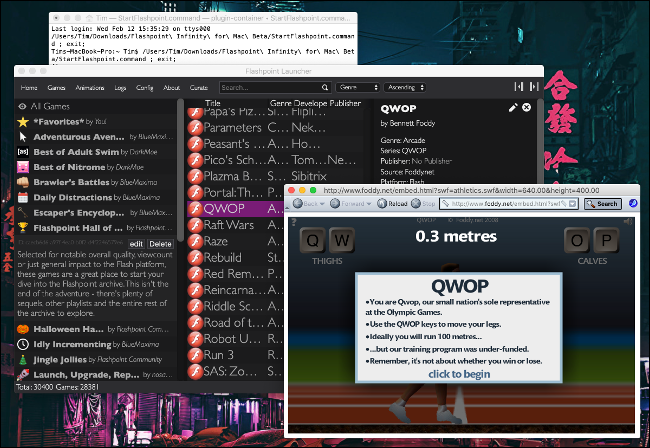Open the Games tab in Flashpoint
This screenshot has height=448, width=650.
point(57,87)
